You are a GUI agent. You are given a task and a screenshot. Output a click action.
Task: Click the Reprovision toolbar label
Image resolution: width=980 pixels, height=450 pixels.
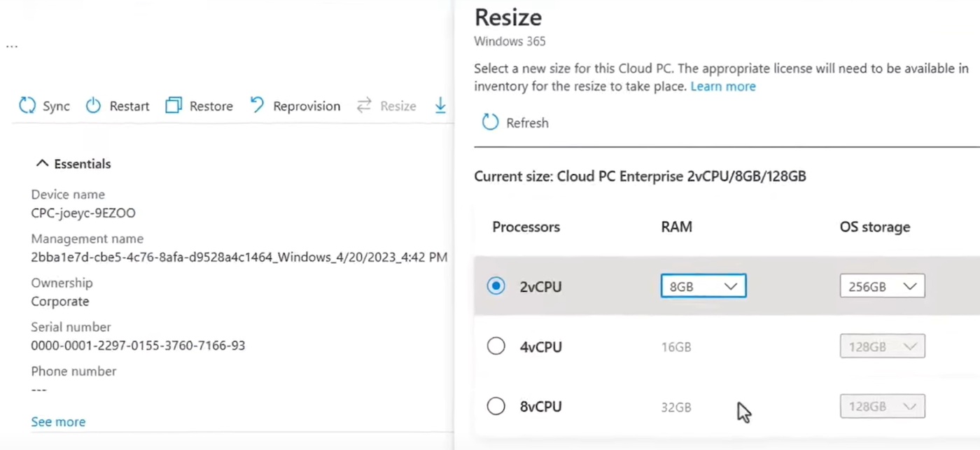click(307, 106)
